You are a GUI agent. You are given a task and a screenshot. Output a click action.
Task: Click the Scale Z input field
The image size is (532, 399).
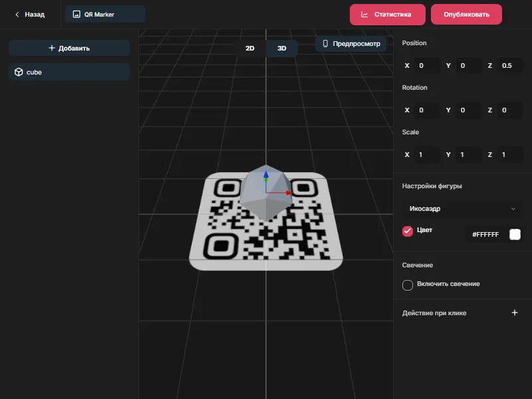click(509, 154)
